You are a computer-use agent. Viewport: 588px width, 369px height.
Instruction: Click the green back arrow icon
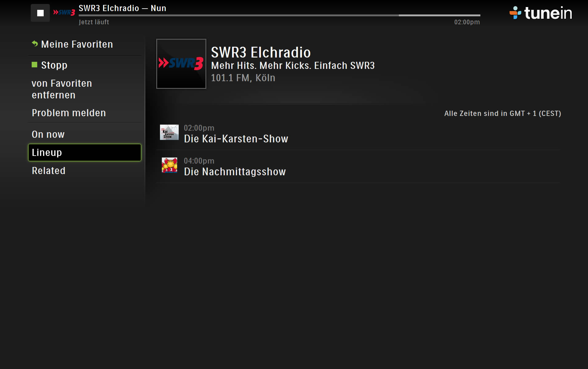[35, 44]
